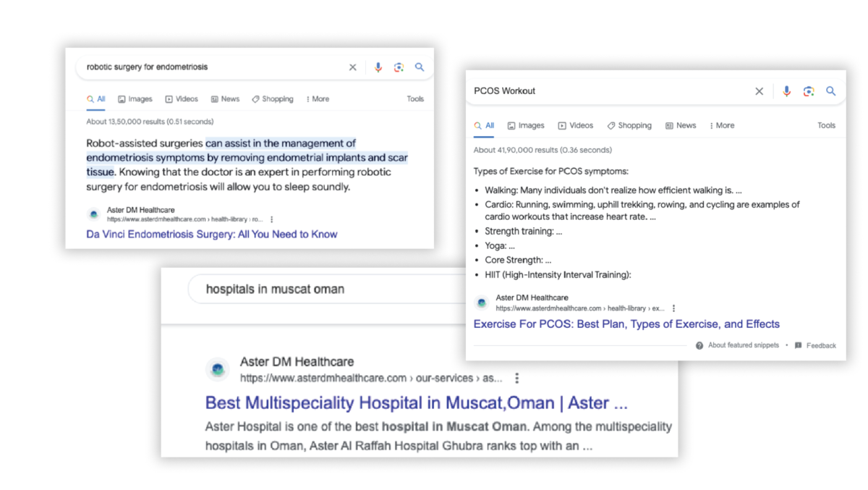Viewport: 868px width, 490px height.
Task: Click the 'Walking' bullet in PCOS snippet
Action: (x=613, y=190)
